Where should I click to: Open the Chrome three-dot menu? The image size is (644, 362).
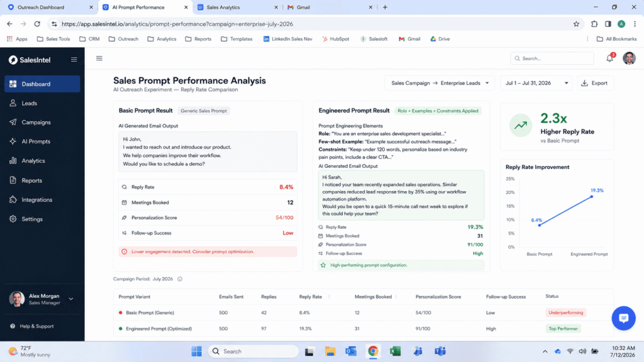(635, 24)
